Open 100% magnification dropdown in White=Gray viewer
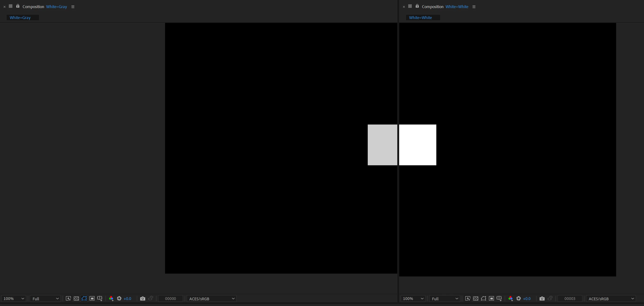 (x=14, y=299)
